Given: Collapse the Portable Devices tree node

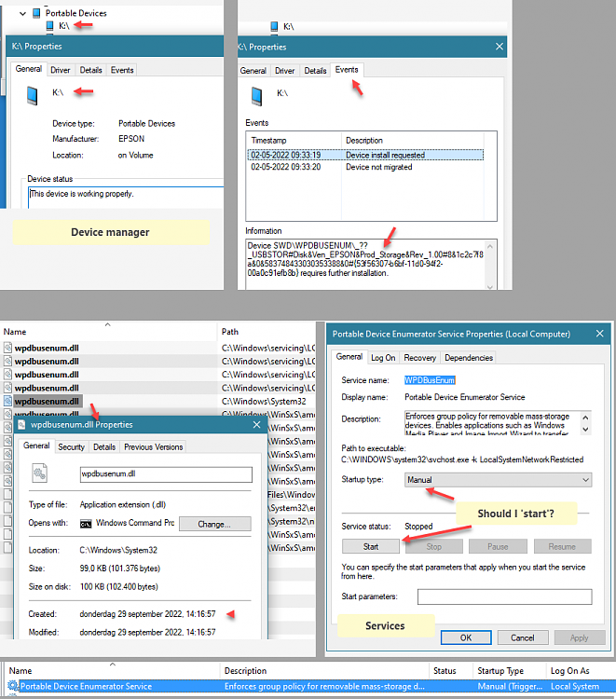Looking at the screenshot, I should click(22, 13).
